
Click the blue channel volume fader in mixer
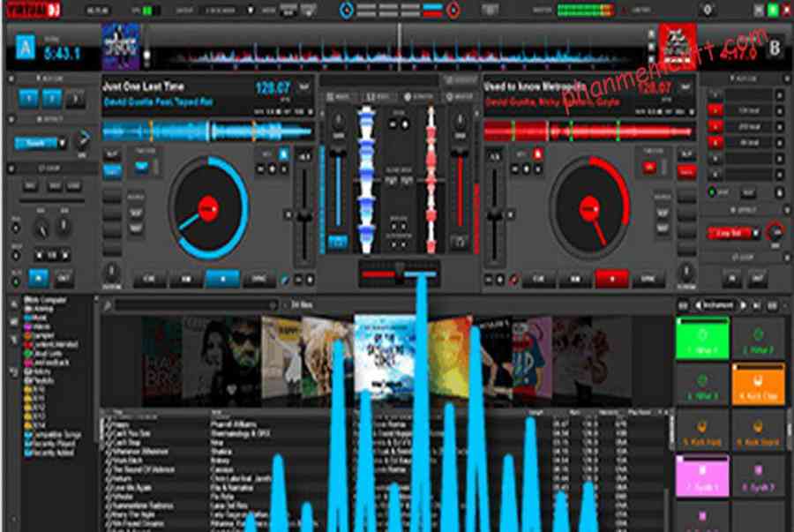338,190
